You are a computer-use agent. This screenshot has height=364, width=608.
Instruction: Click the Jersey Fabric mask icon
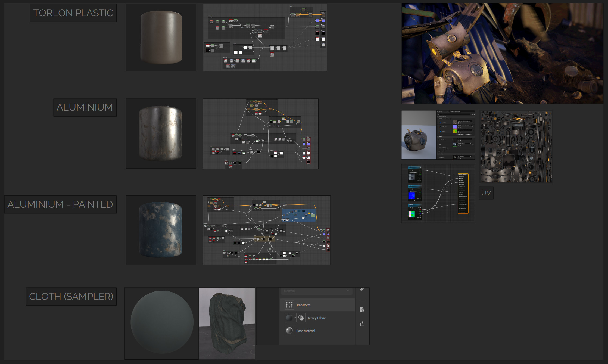(x=301, y=318)
